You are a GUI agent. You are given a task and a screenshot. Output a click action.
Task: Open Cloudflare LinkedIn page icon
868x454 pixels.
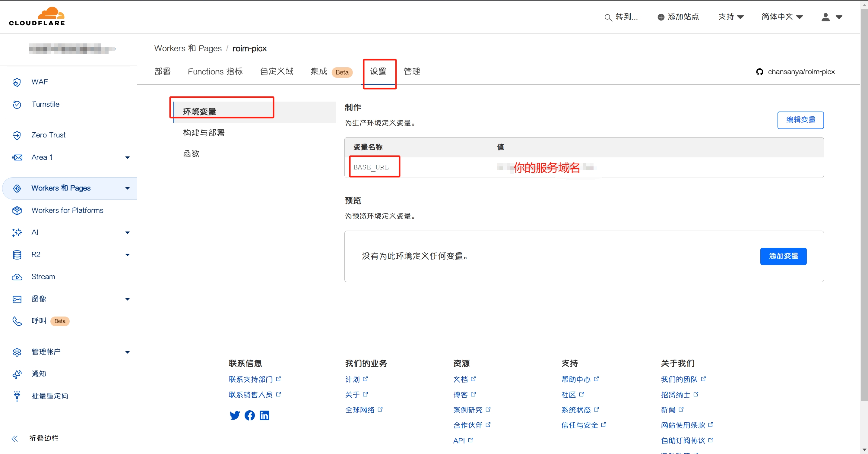coord(264,415)
